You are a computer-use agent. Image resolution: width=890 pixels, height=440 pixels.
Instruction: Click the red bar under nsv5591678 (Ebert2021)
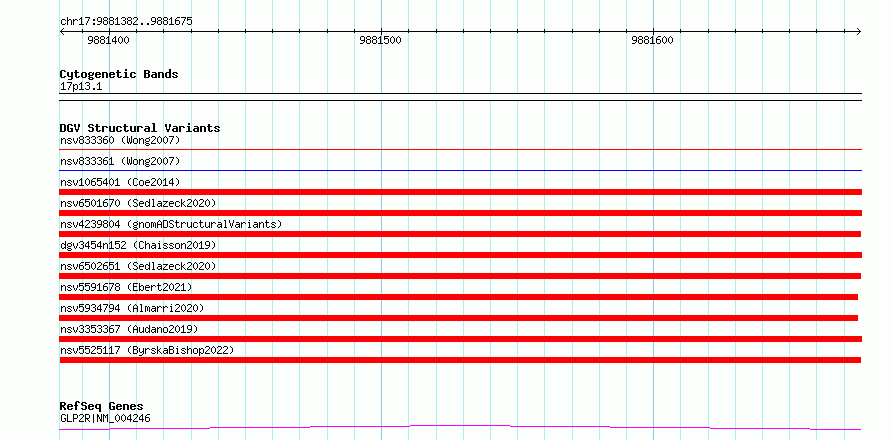[459, 297]
